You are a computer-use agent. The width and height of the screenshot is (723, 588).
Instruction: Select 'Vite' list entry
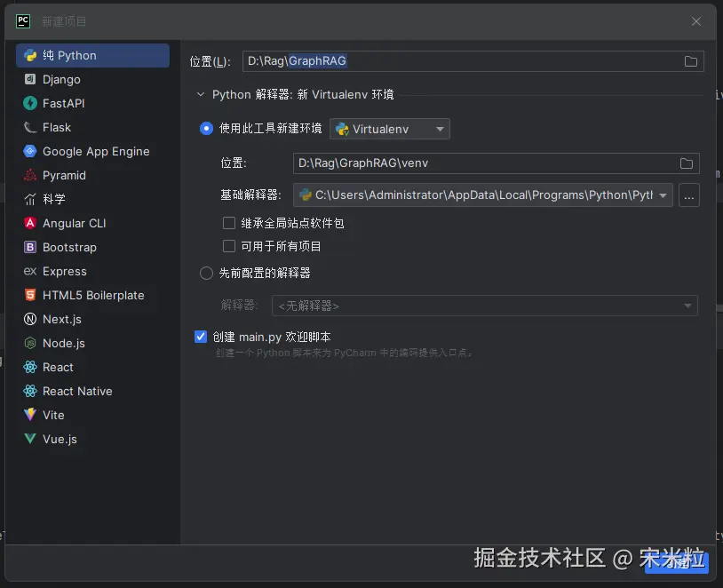pyautogui.click(x=53, y=415)
